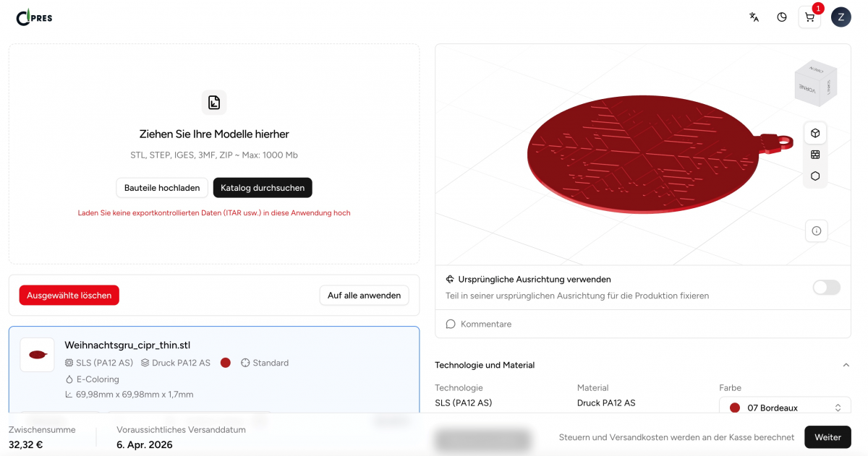Select the hexagon view mode icon

pos(815,176)
